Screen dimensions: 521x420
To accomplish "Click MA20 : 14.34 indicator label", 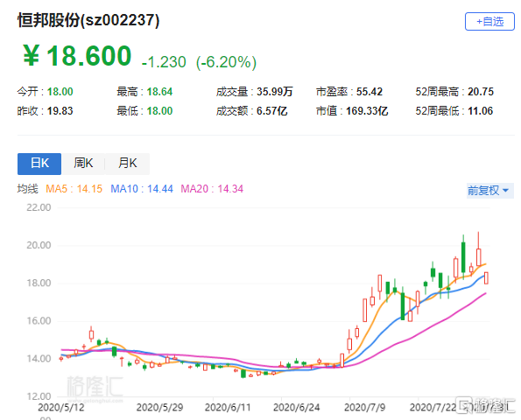I will click(212, 189).
